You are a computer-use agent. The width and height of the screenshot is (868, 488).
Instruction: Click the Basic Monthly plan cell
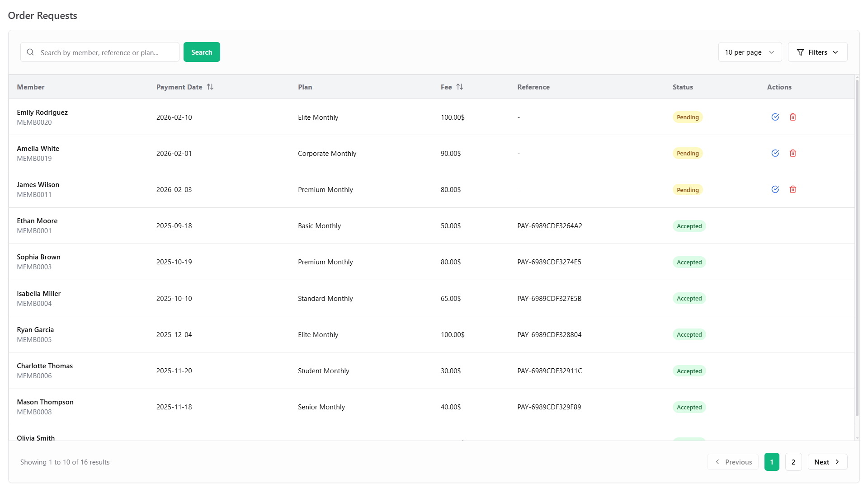click(319, 226)
